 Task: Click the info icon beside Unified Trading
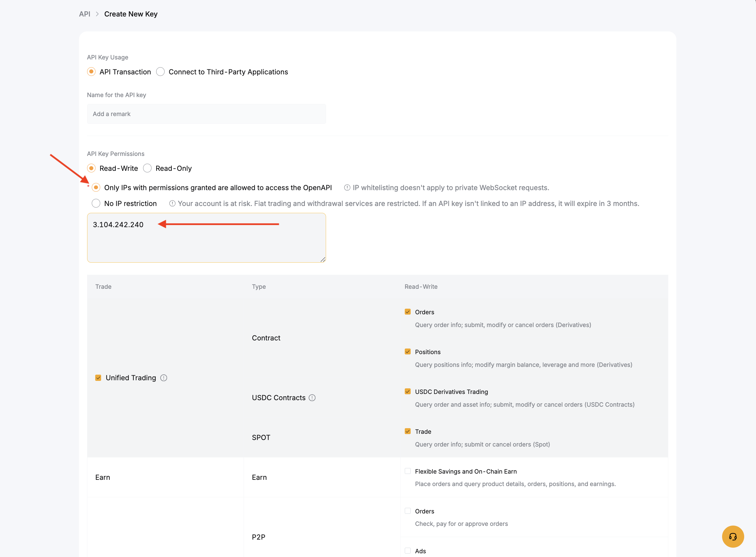(x=164, y=378)
